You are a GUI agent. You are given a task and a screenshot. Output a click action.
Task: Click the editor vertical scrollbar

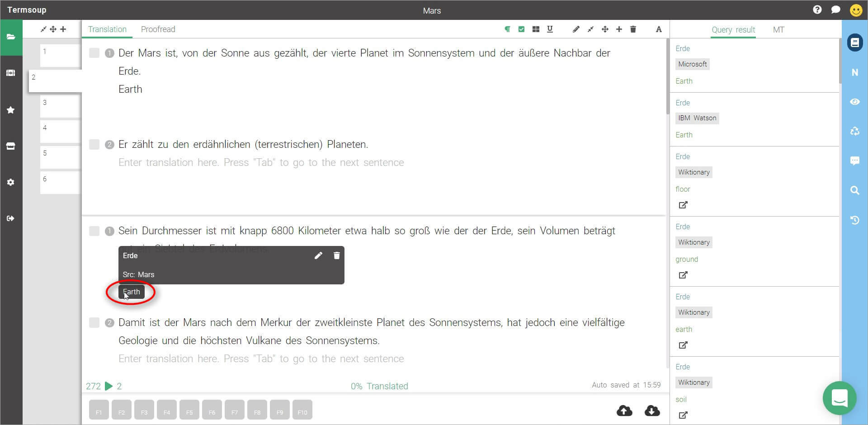click(668, 77)
